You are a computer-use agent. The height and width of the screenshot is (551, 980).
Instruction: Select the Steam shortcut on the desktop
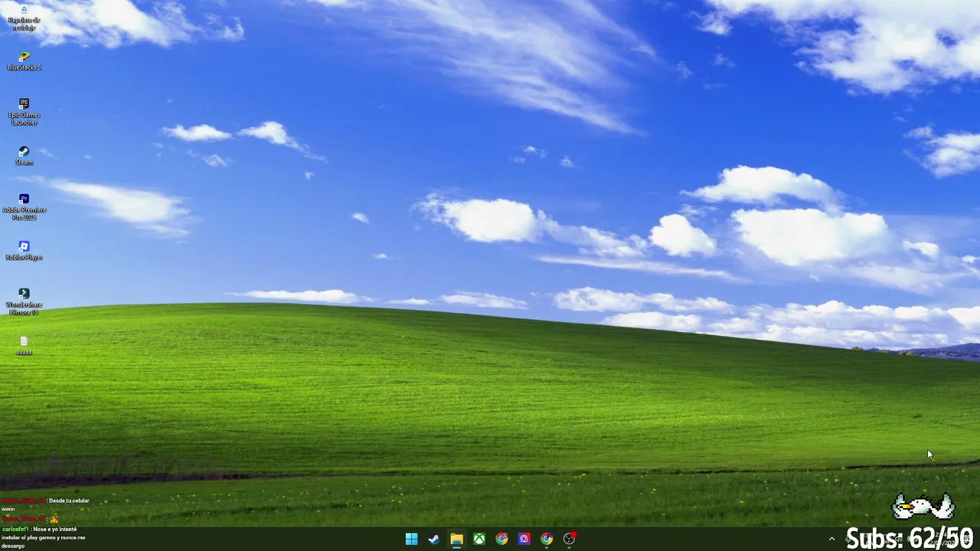24,155
